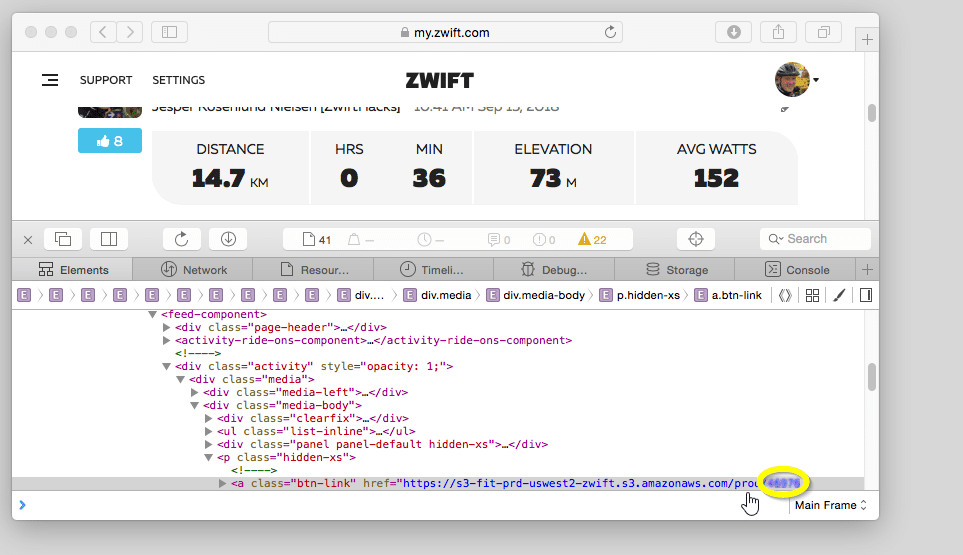Expand the div page-header node
The width and height of the screenshot is (963, 555).
[166, 327]
